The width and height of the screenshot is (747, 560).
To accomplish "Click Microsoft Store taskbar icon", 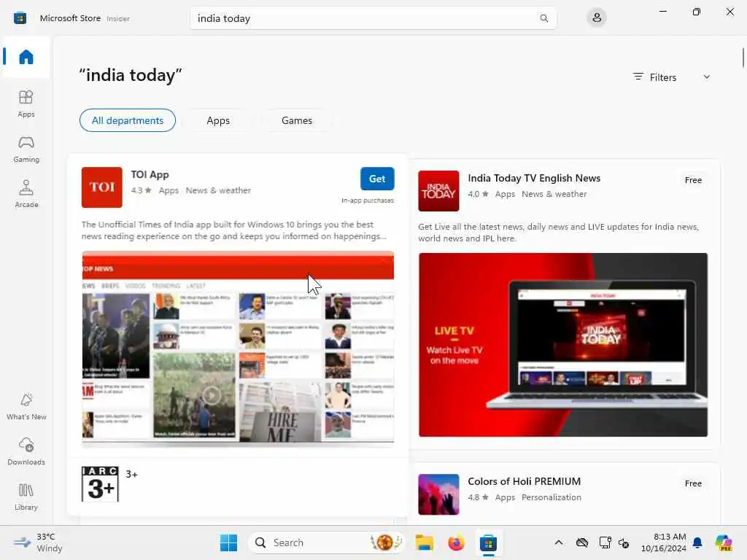I will (x=488, y=542).
